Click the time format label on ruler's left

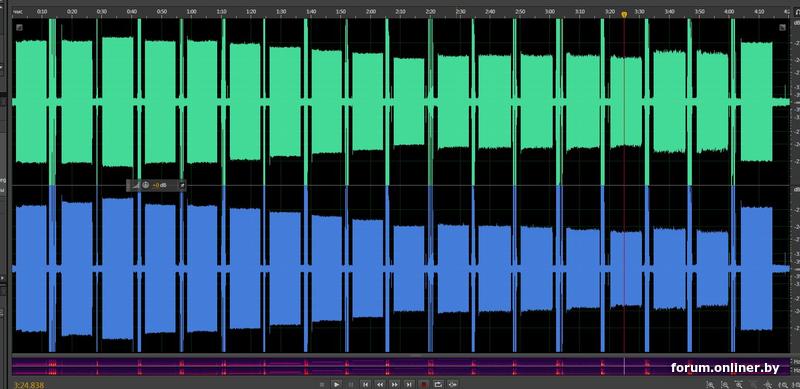[18, 11]
